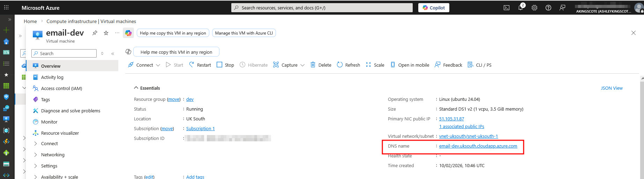Image resolution: width=644 pixels, height=179 pixels.
Task: Click Stop in the VM toolbar
Action: [x=225, y=65]
